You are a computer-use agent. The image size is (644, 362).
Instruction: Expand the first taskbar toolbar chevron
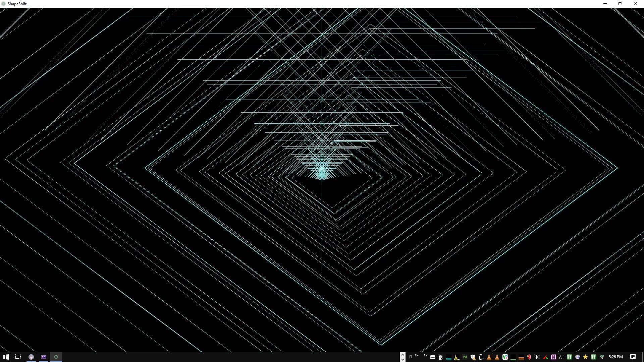pyautogui.click(x=417, y=355)
